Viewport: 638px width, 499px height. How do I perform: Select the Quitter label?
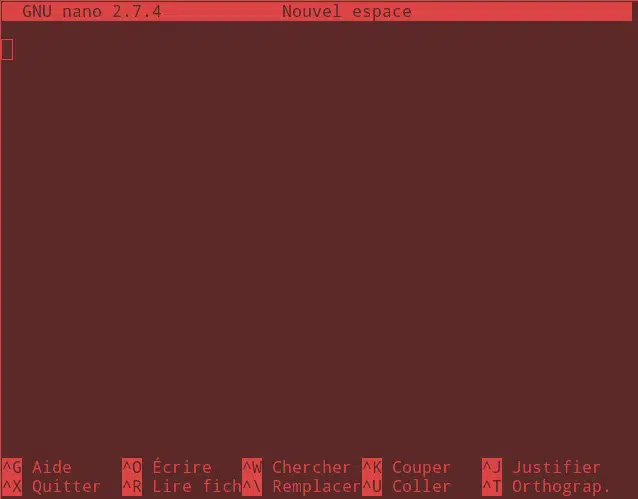point(66,486)
